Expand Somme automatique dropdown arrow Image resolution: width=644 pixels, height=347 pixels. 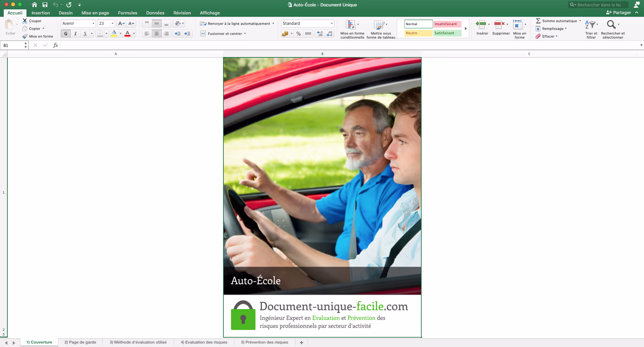click(x=580, y=21)
